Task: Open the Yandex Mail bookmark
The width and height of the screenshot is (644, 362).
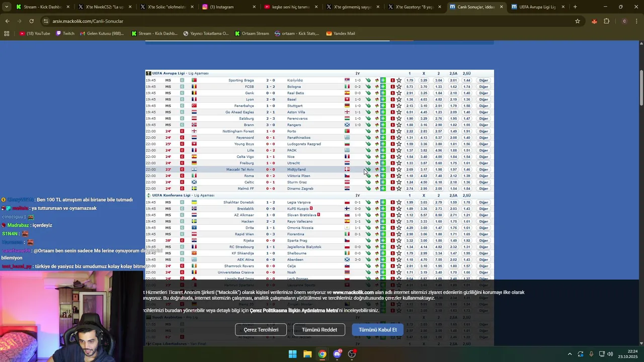Action: [x=341, y=34]
